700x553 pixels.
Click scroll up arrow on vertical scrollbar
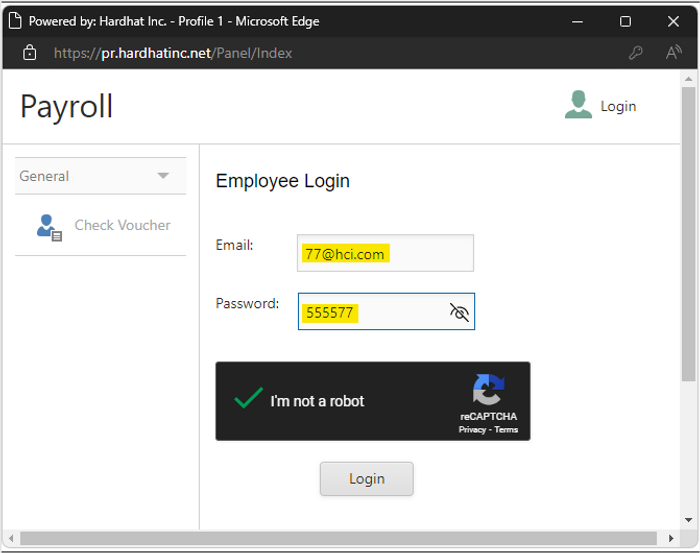[x=688, y=79]
